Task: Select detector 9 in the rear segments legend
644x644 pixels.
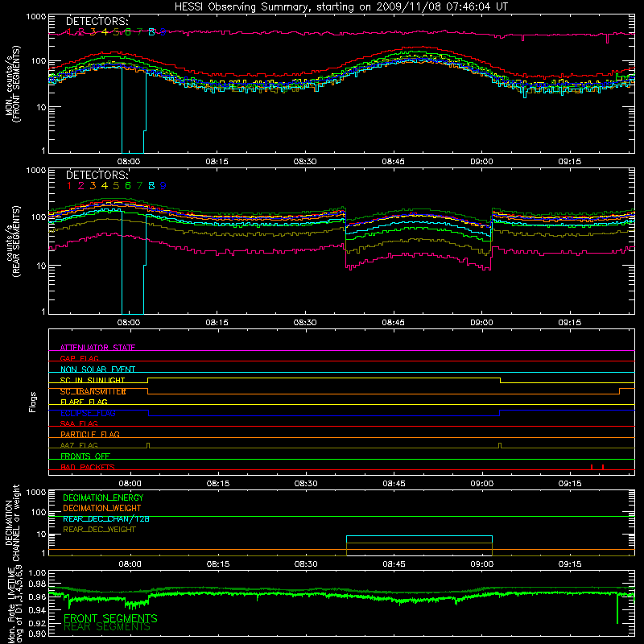Action: tap(163, 186)
